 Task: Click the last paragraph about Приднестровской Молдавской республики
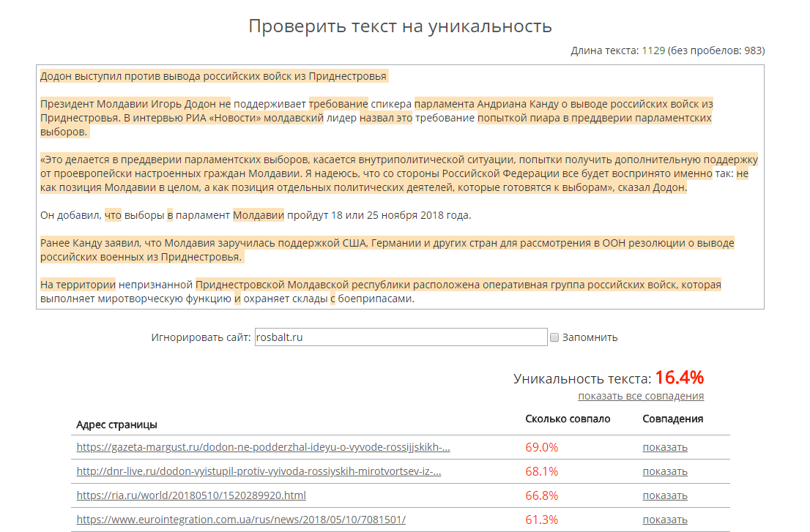380,291
